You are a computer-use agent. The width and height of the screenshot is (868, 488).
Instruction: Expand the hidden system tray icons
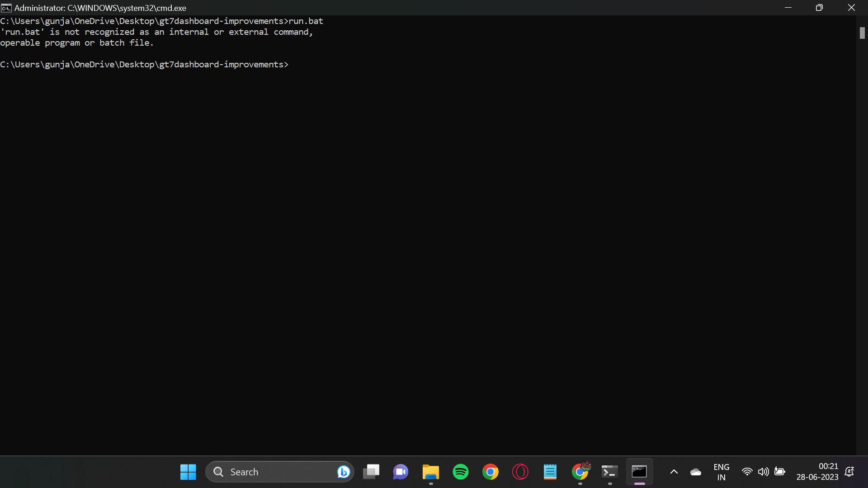[674, 471]
